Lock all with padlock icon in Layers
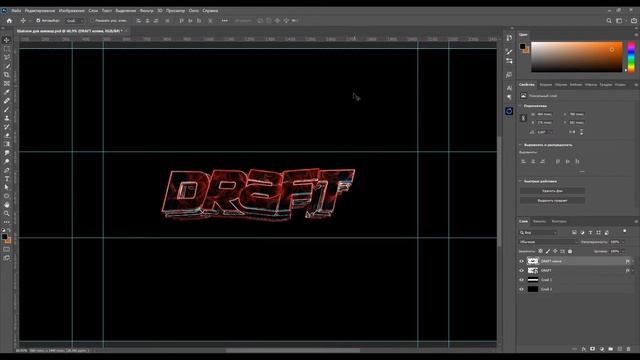 (570, 251)
